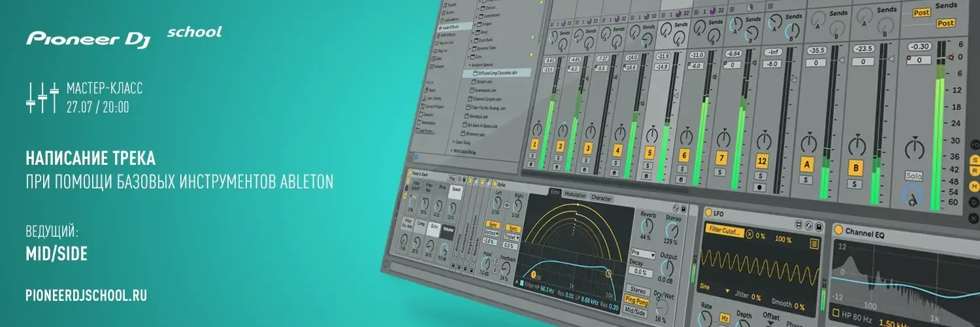The width and height of the screenshot is (980, 327).
Task: Switch to the Echo tab in Echo device
Action: [555, 192]
